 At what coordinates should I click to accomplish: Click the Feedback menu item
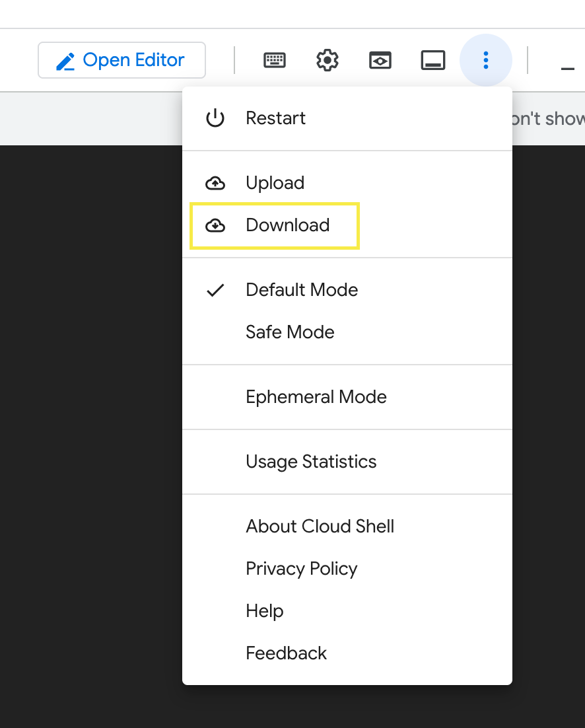click(x=287, y=653)
